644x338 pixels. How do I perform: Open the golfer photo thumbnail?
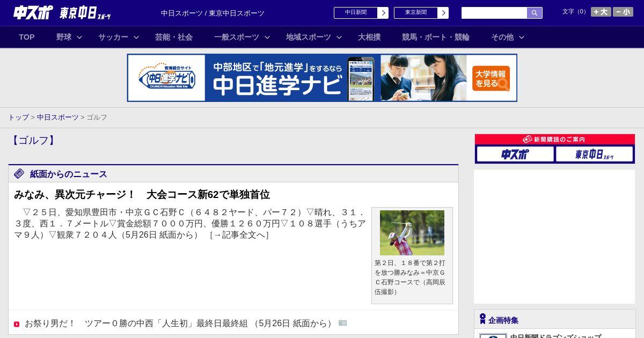412,233
